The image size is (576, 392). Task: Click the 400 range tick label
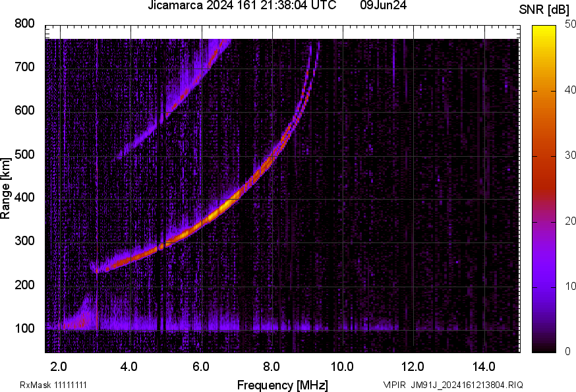click(24, 197)
